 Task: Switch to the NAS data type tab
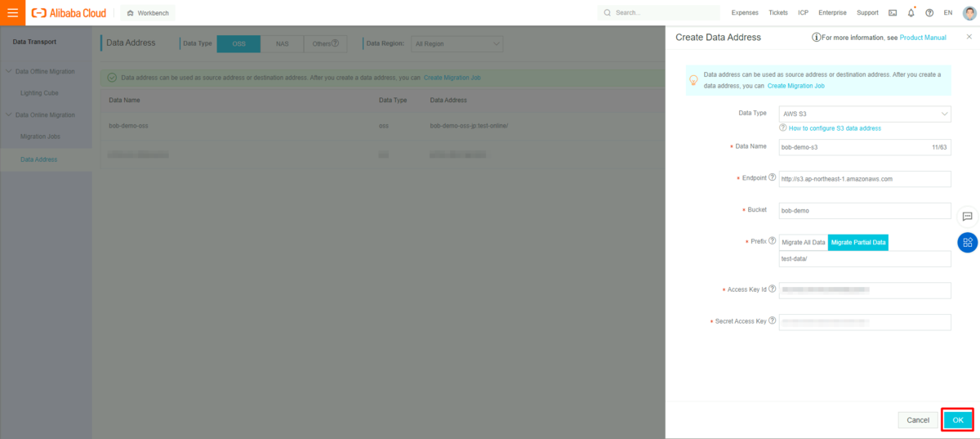pos(282,44)
